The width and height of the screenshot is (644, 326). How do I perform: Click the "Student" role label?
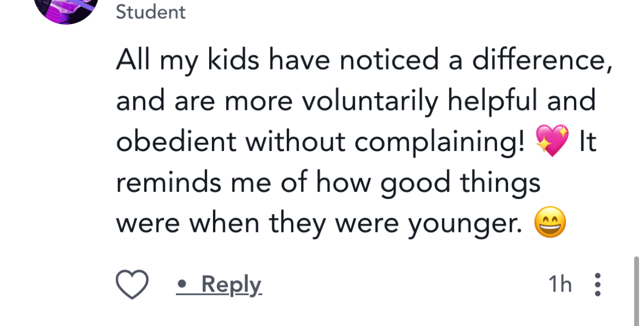(151, 12)
